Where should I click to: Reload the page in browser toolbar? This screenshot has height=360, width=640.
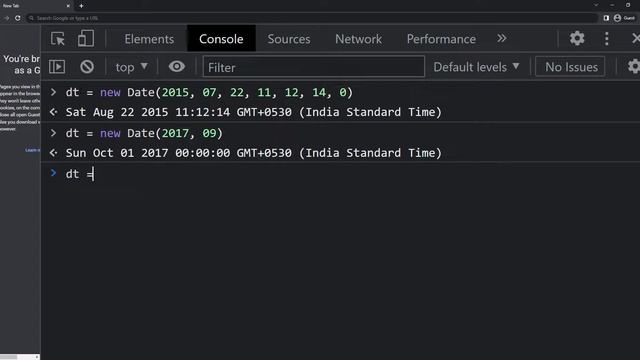[x=18, y=18]
